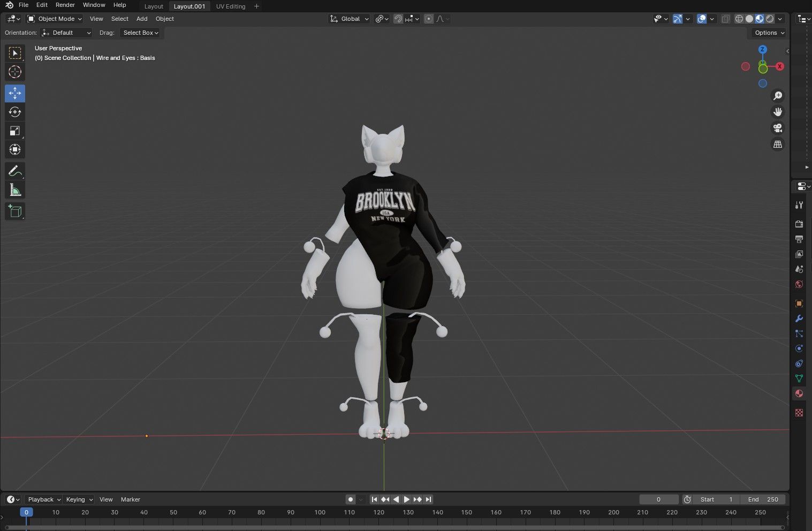Open the World properties tab

(x=799, y=284)
